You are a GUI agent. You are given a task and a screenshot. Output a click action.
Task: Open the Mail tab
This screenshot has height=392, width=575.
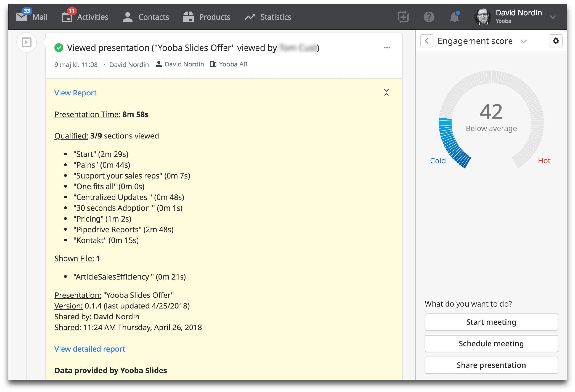[40, 17]
